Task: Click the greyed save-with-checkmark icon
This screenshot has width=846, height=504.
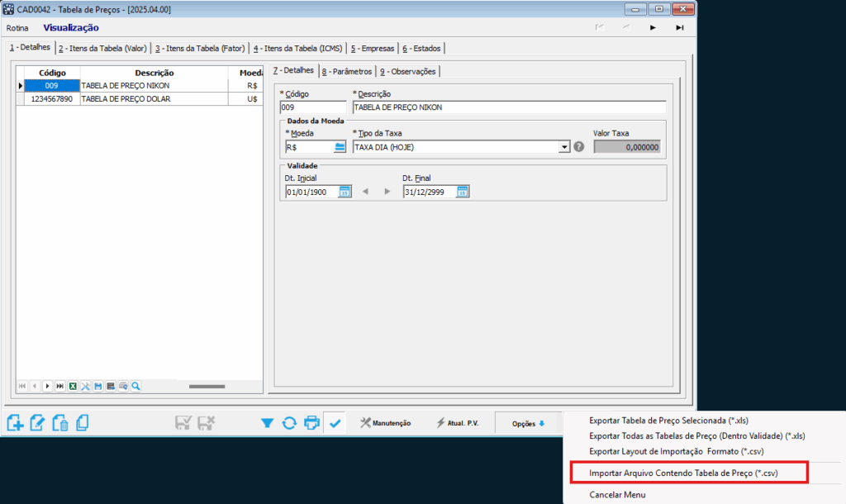Action: 183,423
